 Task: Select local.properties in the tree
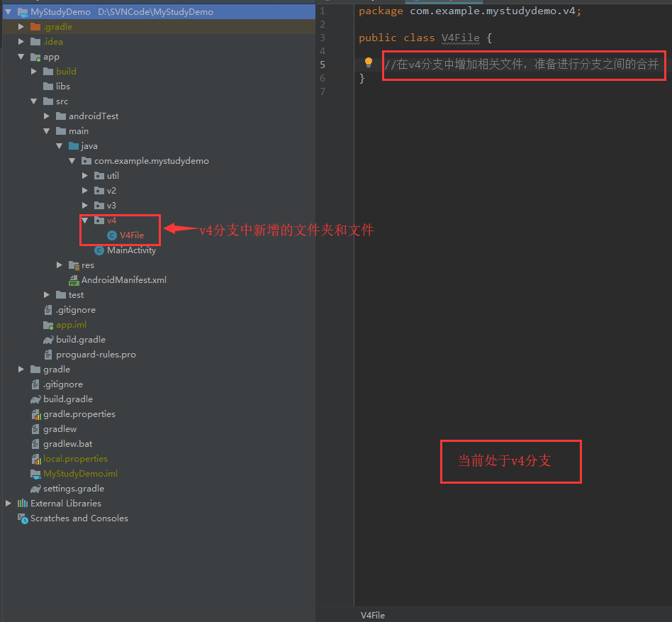click(x=75, y=459)
